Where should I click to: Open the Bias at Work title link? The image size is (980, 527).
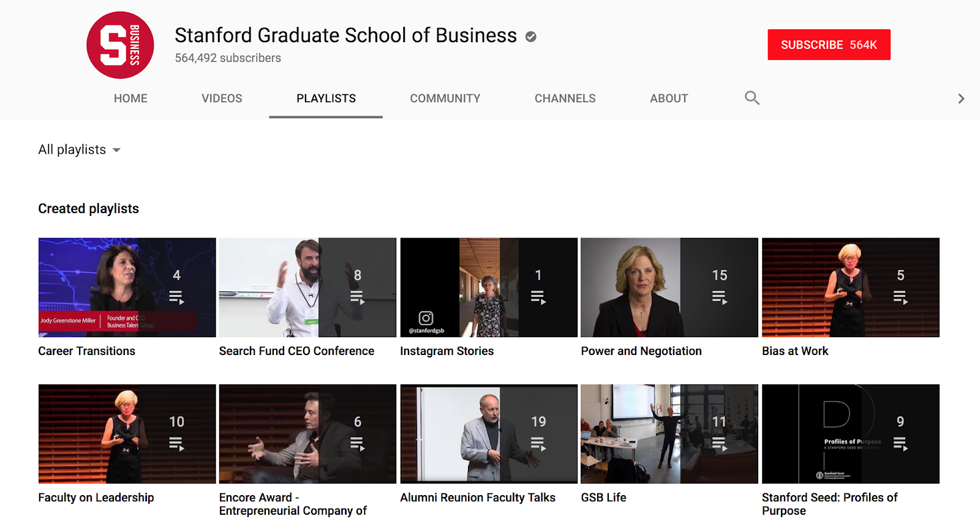click(795, 351)
